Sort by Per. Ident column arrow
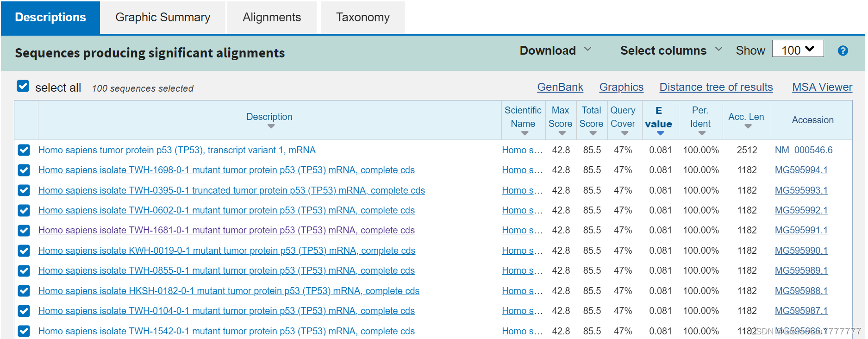 point(702,133)
